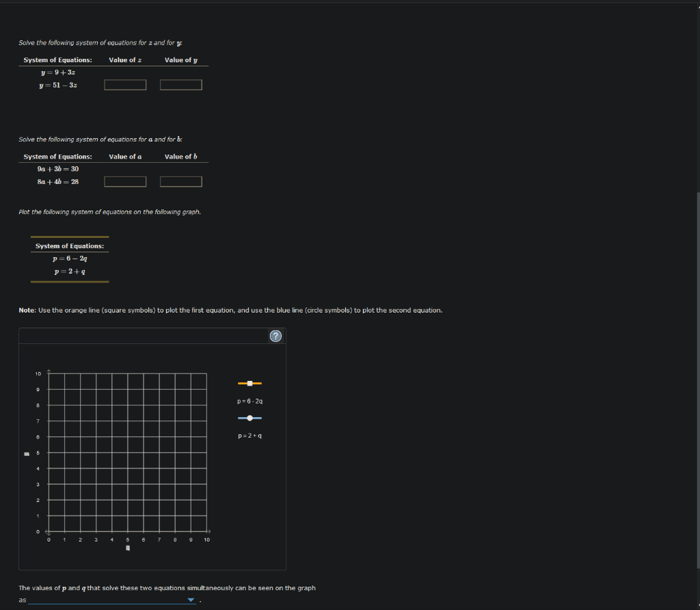Click the table equation p = 2 + q
The width and height of the screenshot is (700, 610).
pos(70,271)
